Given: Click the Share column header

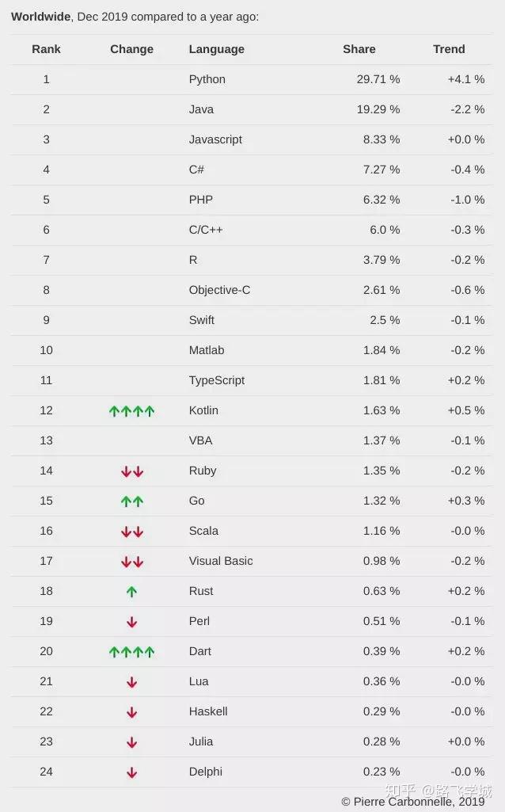Looking at the screenshot, I should pos(359,49).
